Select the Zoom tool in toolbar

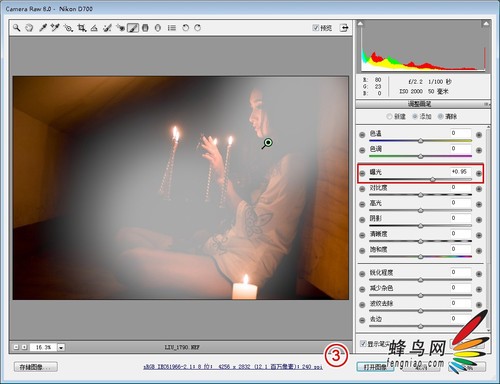click(x=16, y=28)
